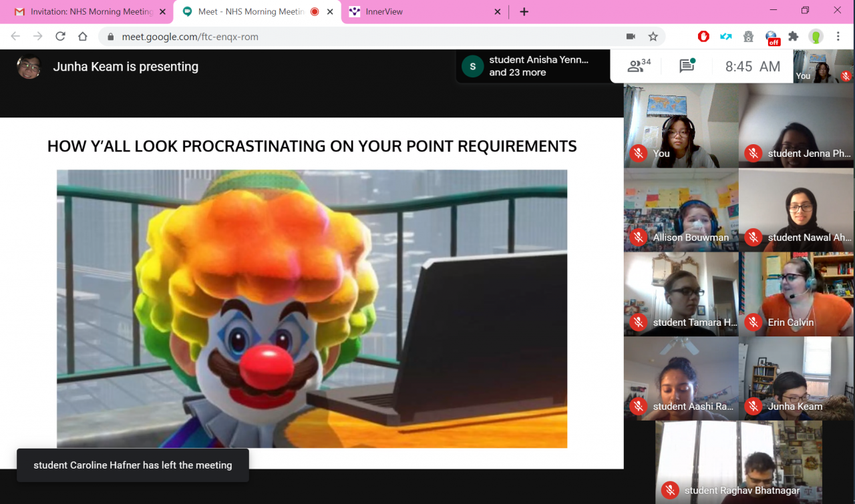Select Erin Calvin's video tile
The height and width of the screenshot is (504, 855).
pos(796,294)
